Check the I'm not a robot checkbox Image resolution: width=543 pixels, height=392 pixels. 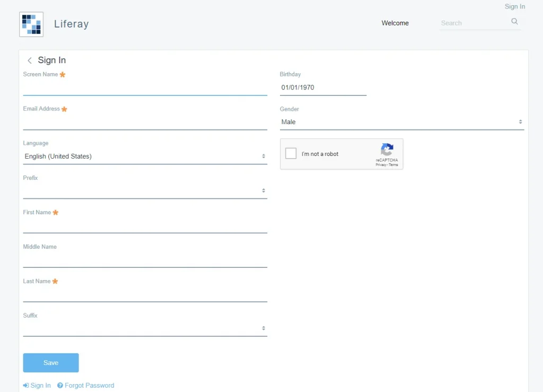(x=291, y=153)
